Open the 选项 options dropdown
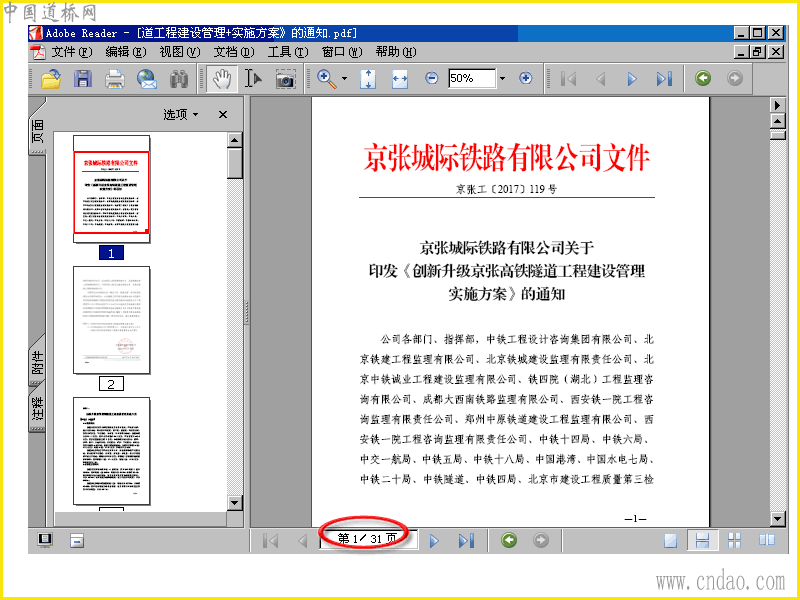 [181, 114]
